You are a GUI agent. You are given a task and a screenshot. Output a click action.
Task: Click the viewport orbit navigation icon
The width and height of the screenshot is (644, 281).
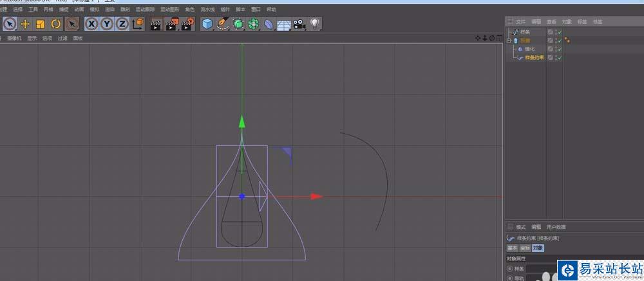(492, 38)
